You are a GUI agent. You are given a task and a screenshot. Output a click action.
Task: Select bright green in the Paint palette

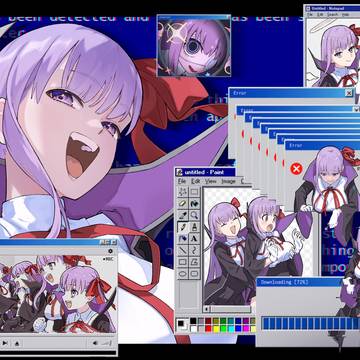223,328
